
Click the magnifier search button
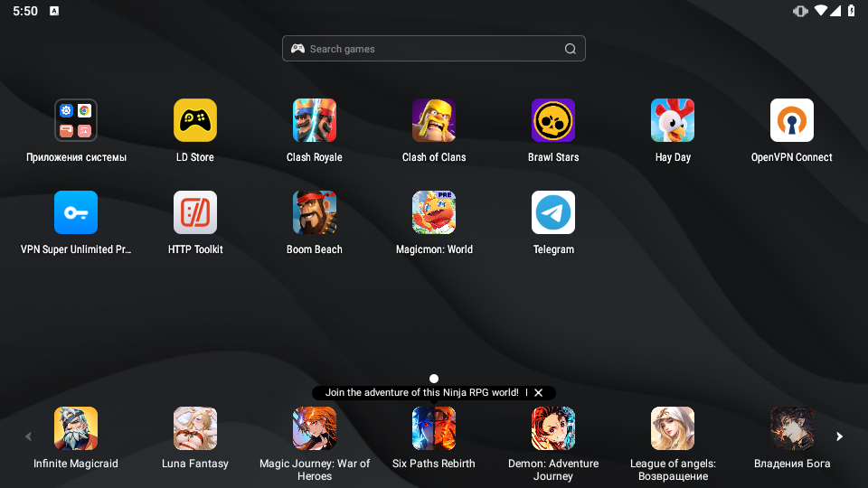(x=571, y=49)
